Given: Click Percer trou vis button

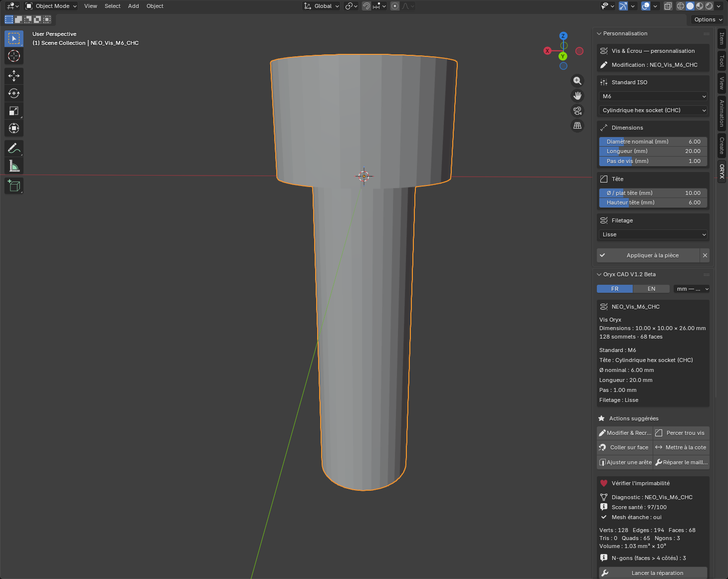Looking at the screenshot, I should 682,433.
